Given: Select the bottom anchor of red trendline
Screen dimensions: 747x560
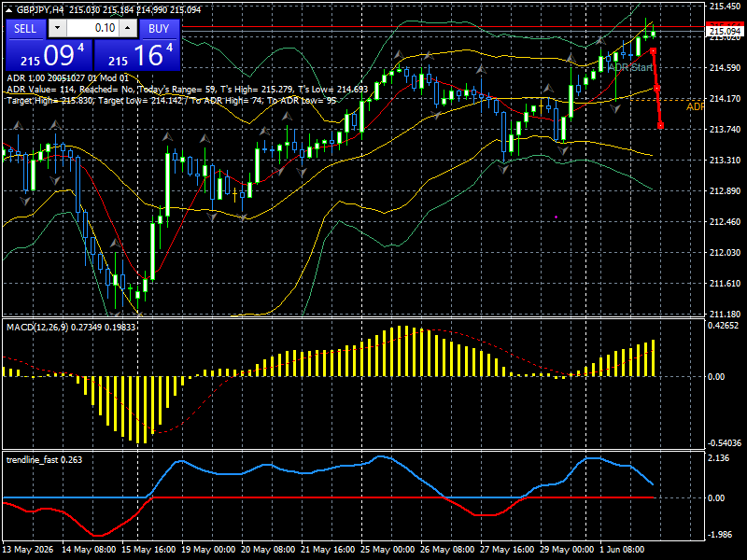Looking at the screenshot, I should tap(660, 126).
